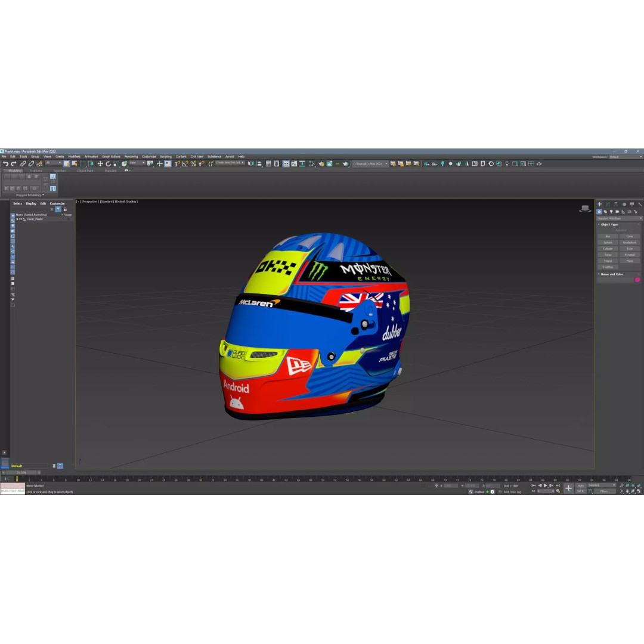
Task: Click the Select Object tool icon
Action: pyautogui.click(x=67, y=164)
